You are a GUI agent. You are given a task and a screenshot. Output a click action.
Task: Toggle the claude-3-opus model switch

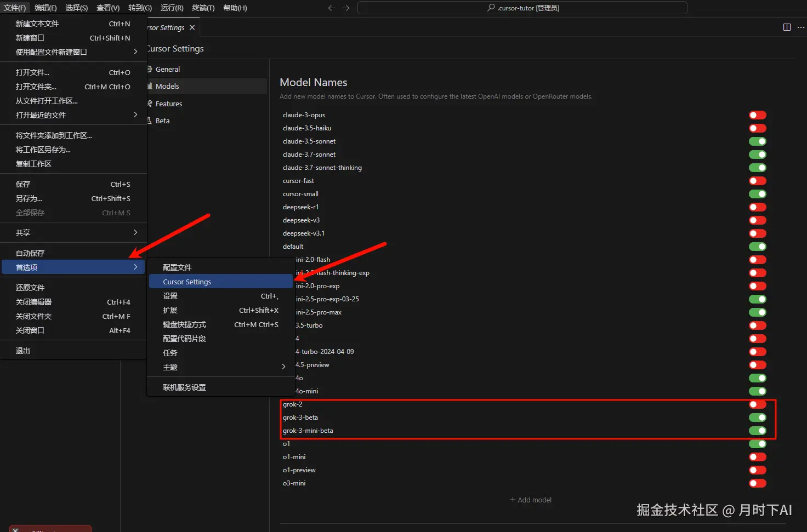point(758,115)
